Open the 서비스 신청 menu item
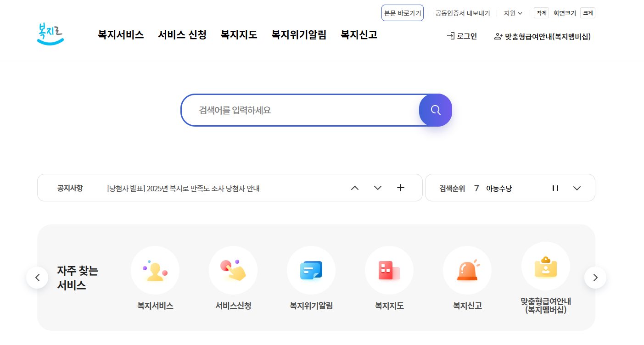The image size is (644, 345). [182, 35]
